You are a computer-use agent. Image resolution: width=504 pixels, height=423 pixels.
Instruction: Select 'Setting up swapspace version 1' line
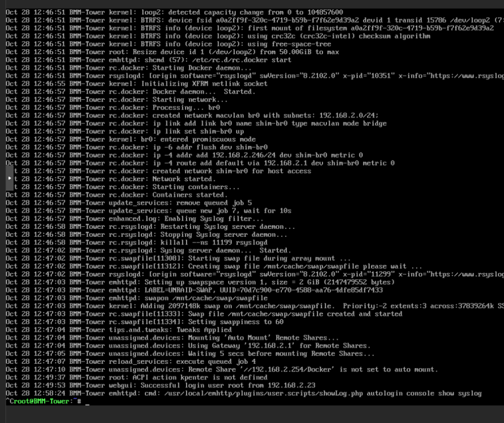[200, 282]
